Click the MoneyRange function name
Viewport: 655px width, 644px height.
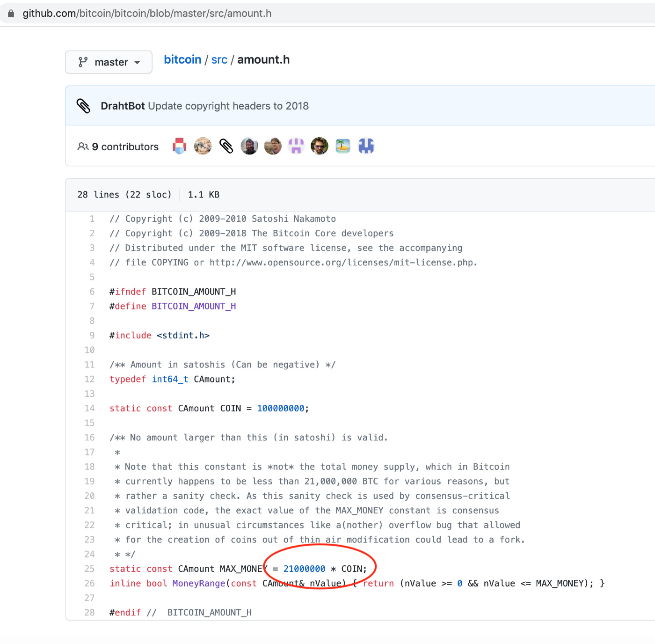(x=199, y=584)
